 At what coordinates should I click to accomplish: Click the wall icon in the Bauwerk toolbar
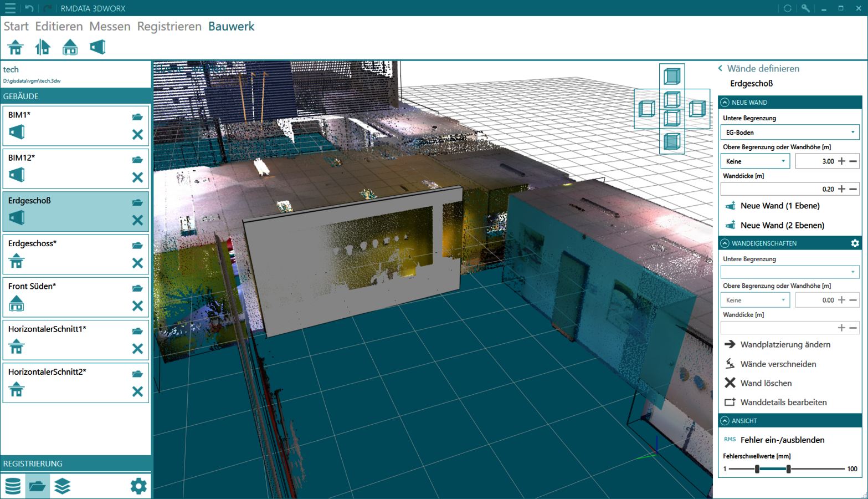pyautogui.click(x=97, y=48)
